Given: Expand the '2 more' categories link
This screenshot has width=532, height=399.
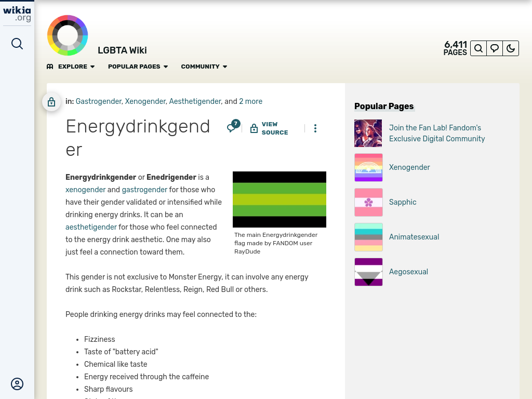Looking at the screenshot, I should point(251,101).
